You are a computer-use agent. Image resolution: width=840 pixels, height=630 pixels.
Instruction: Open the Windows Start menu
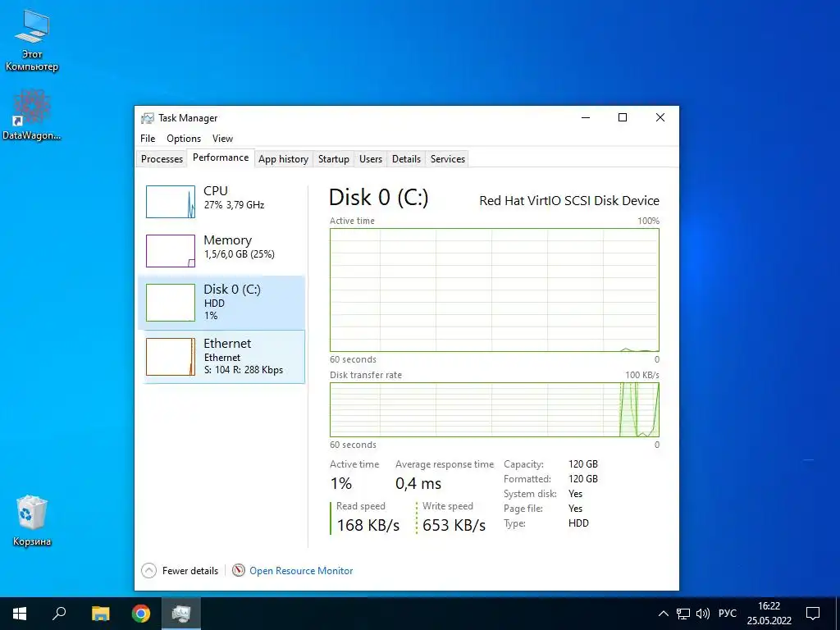(x=20, y=614)
